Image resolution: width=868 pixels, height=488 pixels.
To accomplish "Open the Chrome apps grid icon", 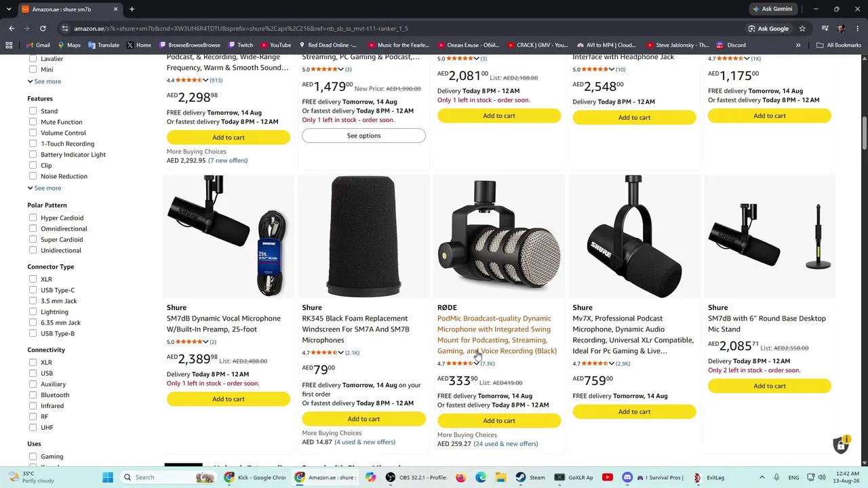I will 9,45.
